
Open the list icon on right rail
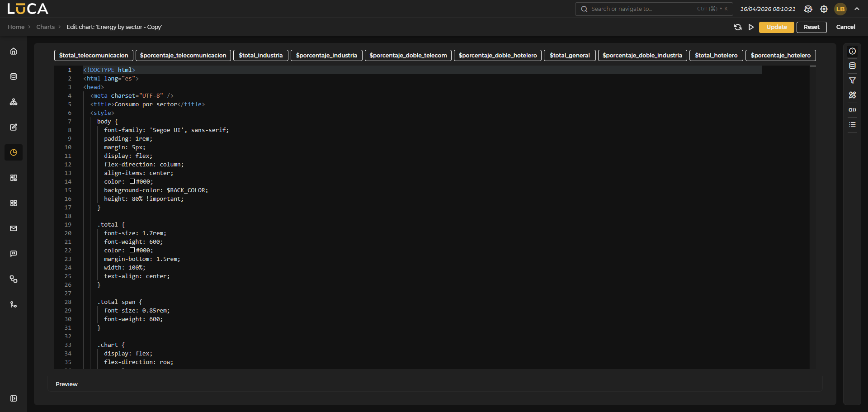(x=852, y=124)
